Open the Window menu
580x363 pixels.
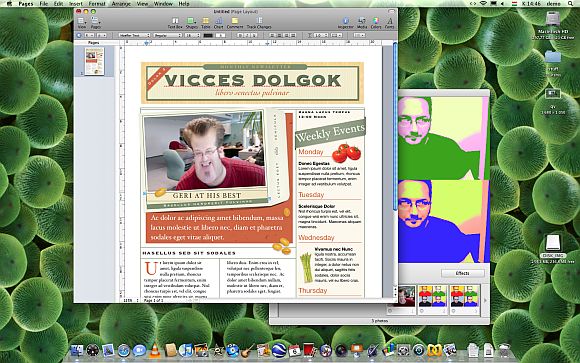click(x=163, y=4)
